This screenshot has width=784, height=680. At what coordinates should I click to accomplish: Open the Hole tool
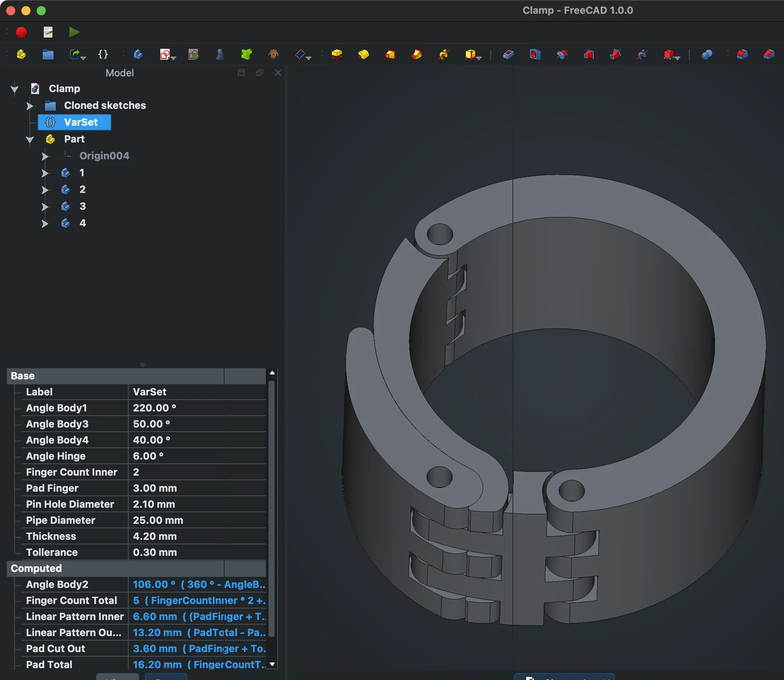[535, 55]
